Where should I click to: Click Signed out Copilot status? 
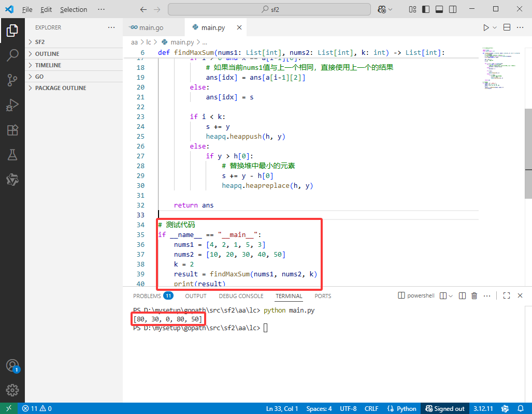(x=445, y=409)
